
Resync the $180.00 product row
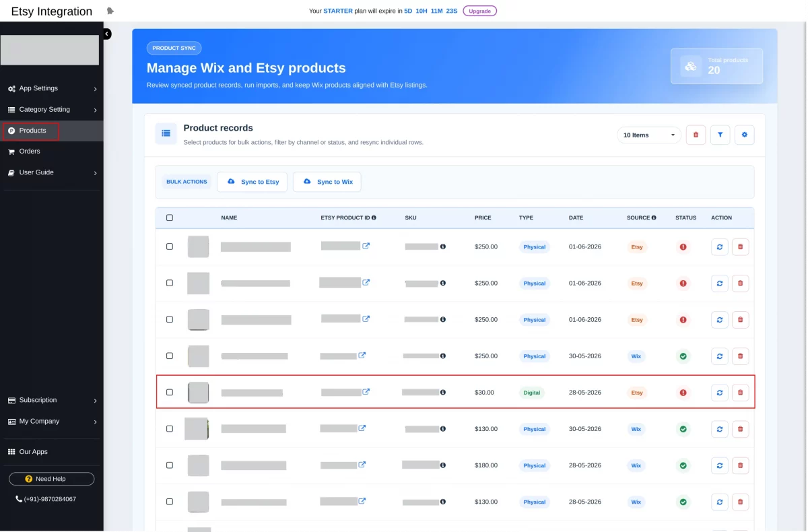720,465
